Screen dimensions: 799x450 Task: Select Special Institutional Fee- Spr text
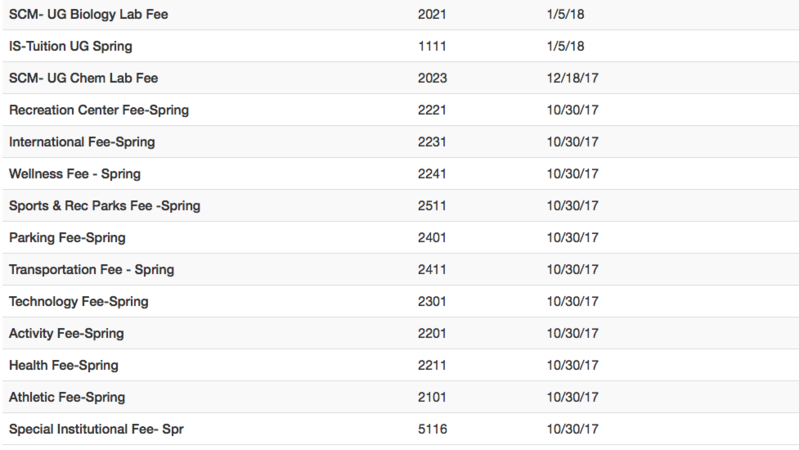[x=98, y=429]
